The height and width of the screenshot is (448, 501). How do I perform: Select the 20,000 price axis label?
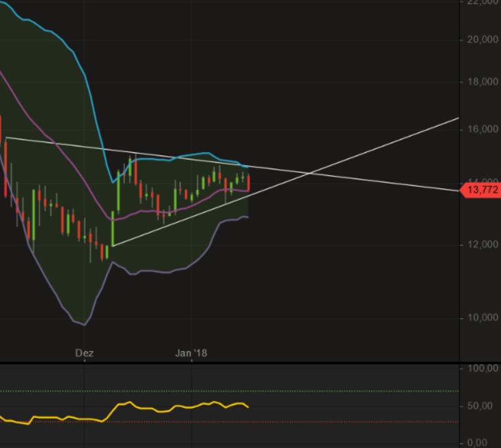point(483,39)
